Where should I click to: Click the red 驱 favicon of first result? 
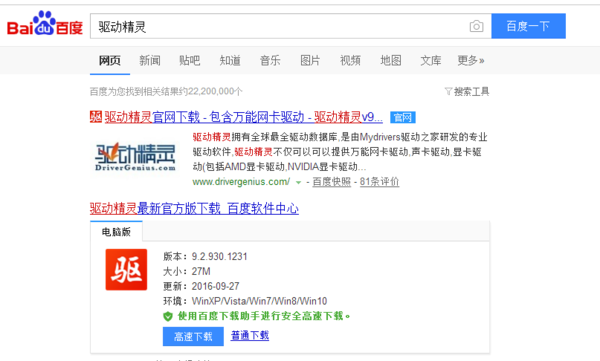(x=96, y=117)
